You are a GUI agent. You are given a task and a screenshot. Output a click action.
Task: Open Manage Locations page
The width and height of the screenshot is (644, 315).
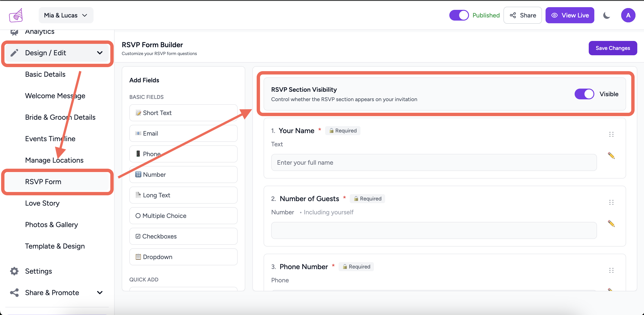(54, 160)
